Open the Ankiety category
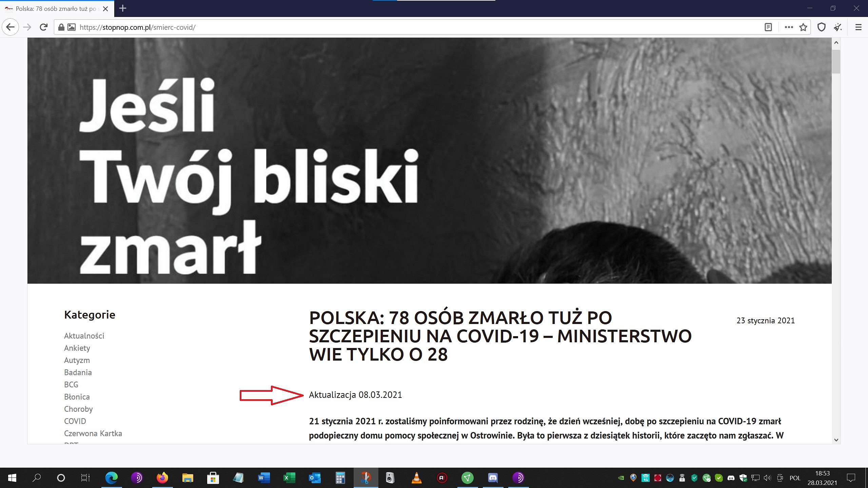Image resolution: width=868 pixels, height=488 pixels. point(77,348)
